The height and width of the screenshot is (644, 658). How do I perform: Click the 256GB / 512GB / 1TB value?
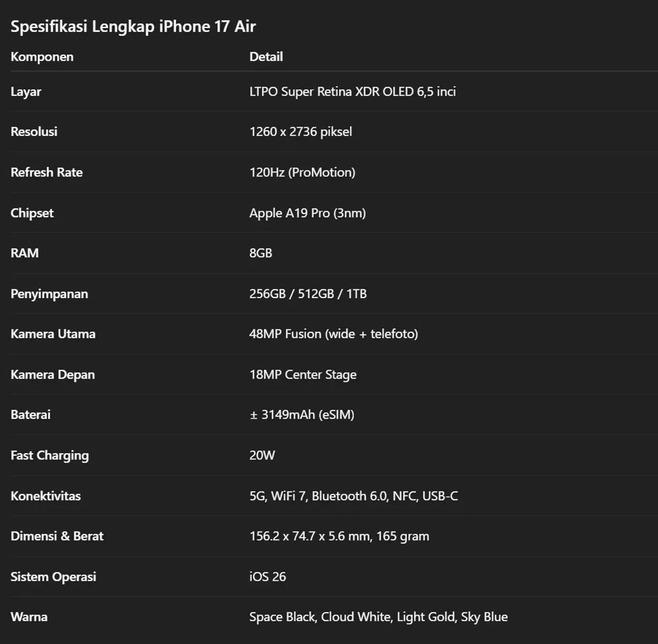tap(308, 294)
